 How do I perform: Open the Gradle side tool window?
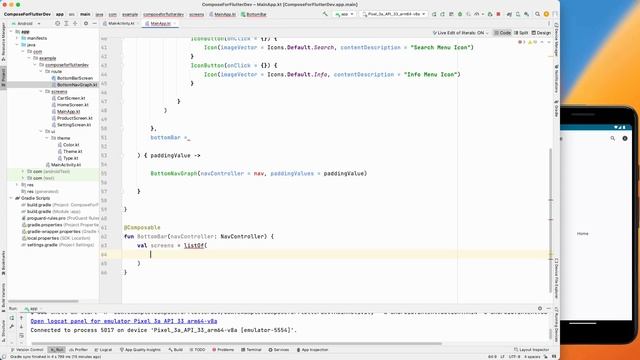[556, 108]
